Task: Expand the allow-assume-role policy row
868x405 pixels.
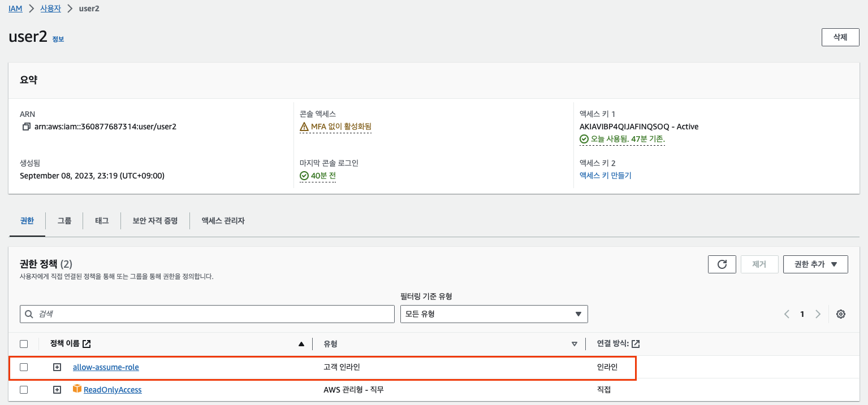Action: 57,367
